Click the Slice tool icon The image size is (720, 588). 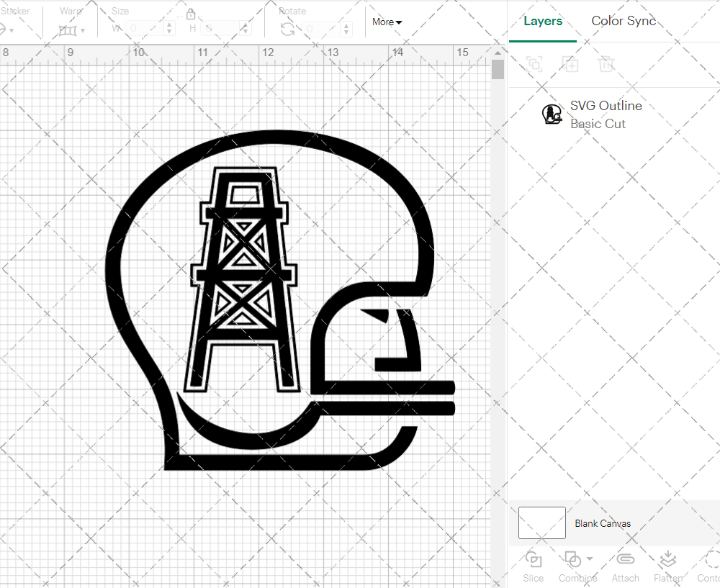pos(534,560)
